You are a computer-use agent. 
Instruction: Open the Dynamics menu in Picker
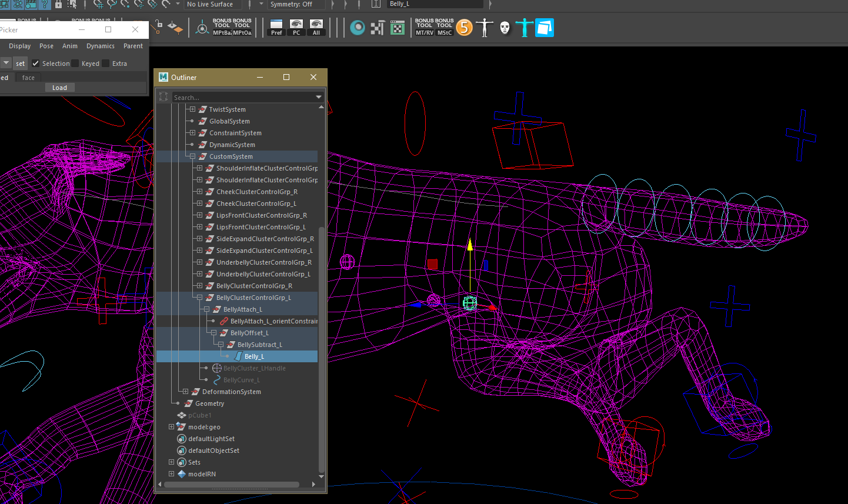pos(101,46)
